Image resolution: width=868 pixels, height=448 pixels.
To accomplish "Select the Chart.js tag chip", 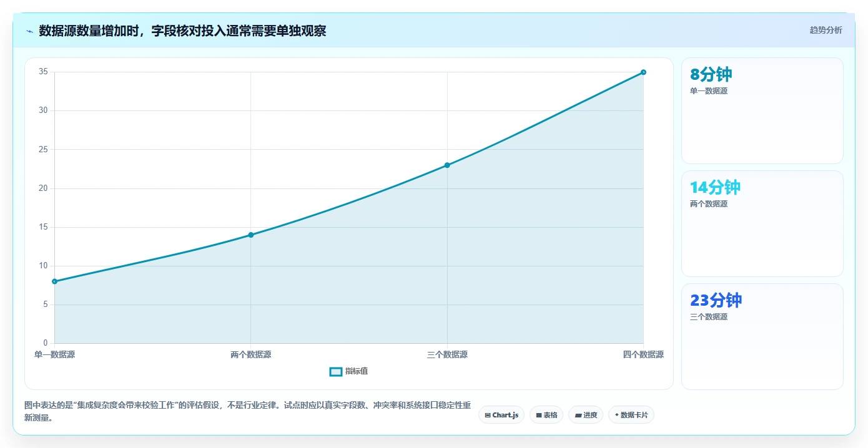I will 501,415.
